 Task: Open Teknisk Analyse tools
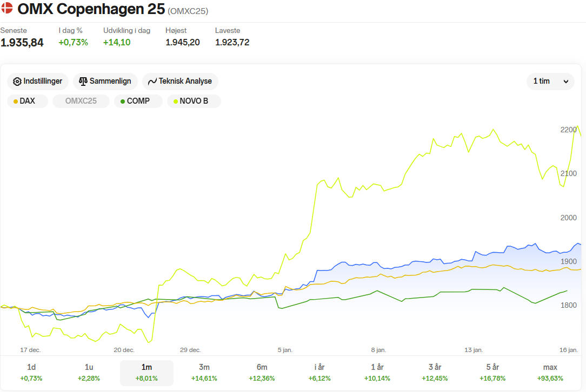coord(180,82)
